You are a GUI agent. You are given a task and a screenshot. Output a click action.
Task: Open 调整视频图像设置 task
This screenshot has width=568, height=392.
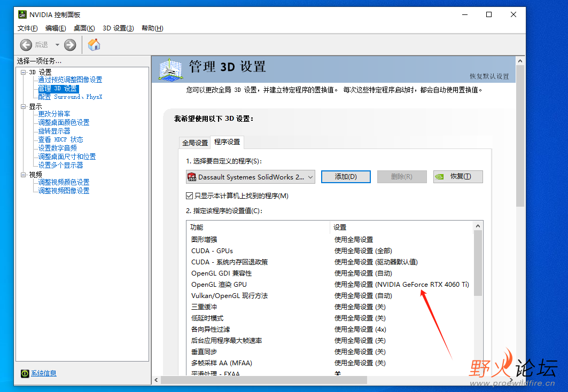click(64, 191)
